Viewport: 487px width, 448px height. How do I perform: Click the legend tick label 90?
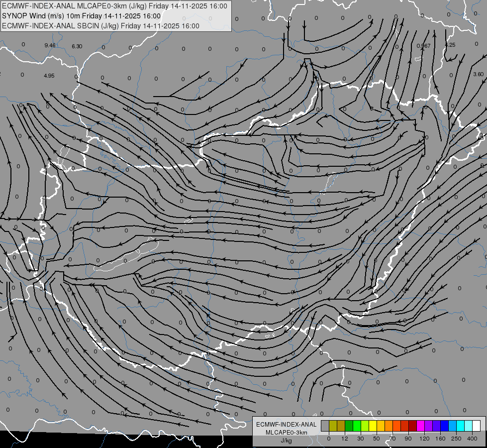coord(408,439)
